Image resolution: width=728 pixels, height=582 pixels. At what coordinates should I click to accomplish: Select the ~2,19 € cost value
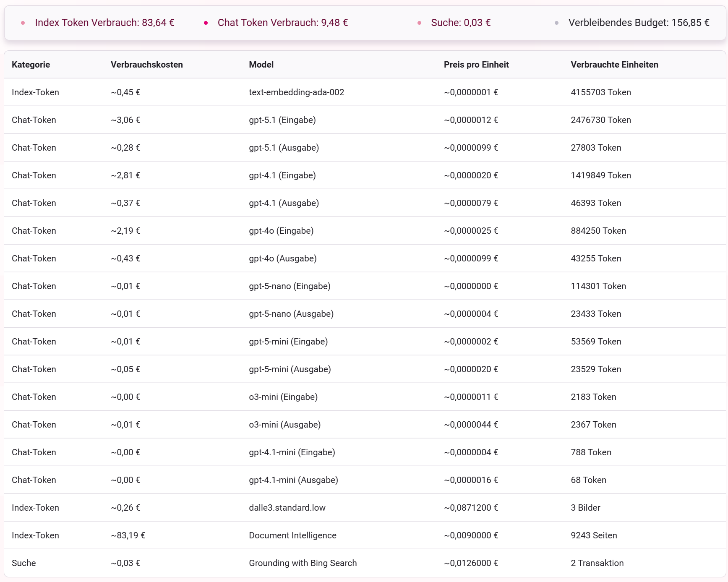tap(125, 231)
